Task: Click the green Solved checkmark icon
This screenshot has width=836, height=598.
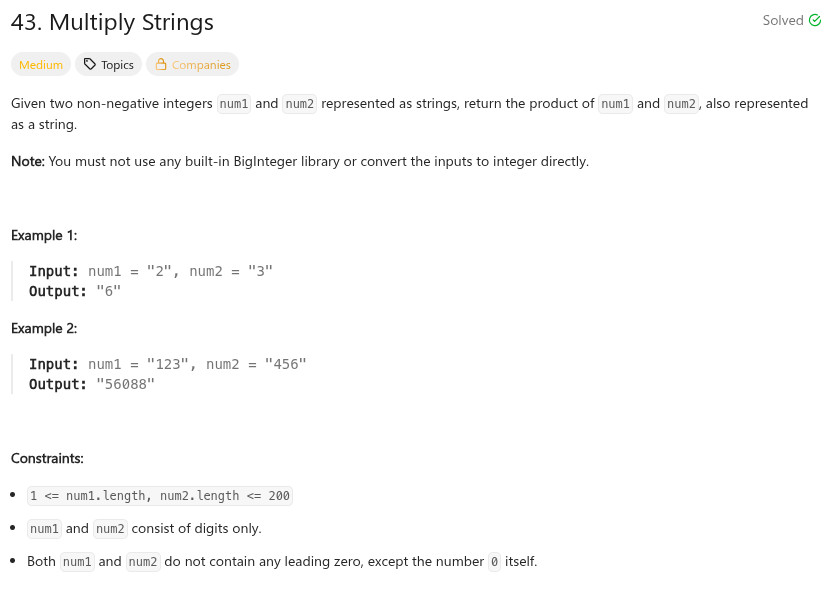Action: point(814,21)
